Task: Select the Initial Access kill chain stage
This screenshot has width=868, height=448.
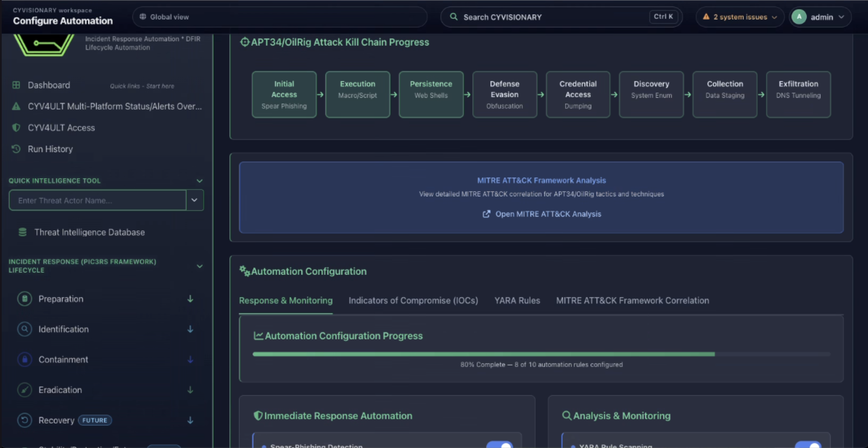Action: [284, 94]
